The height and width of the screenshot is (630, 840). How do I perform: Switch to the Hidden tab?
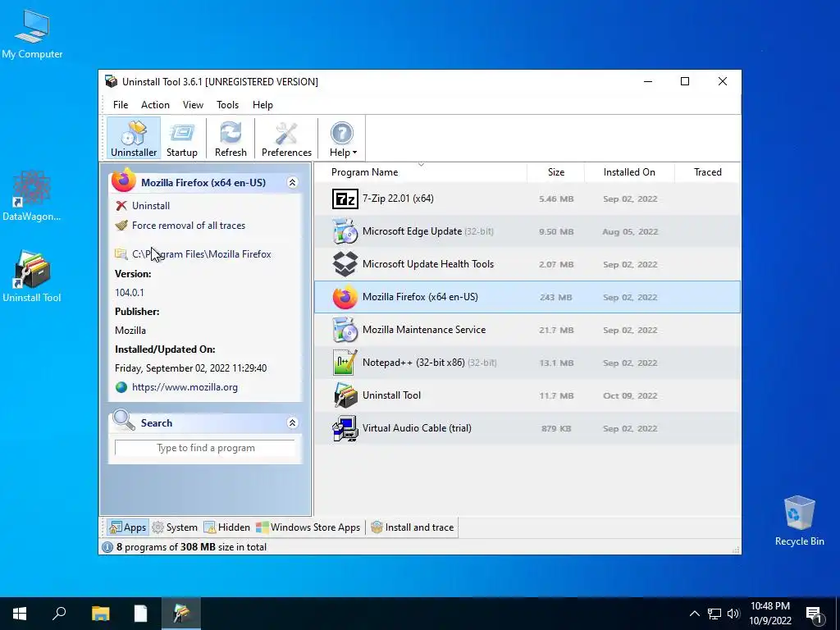226,527
